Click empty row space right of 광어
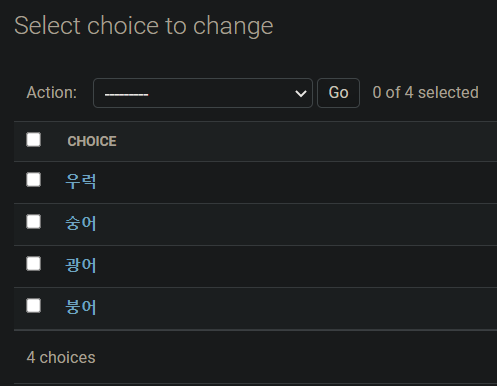The width and height of the screenshot is (497, 386). pos(297,266)
